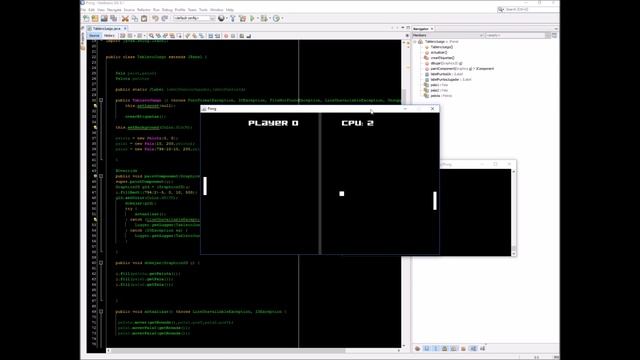
Task: Toggle Navigator sort by name button
Action: pyautogui.click(x=474, y=348)
